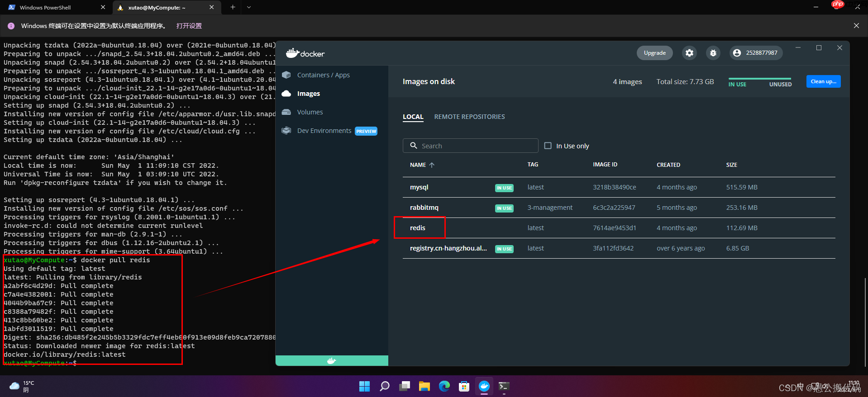Click image ID 3218b38490ce
Screen dimensions: 868x397
point(614,187)
